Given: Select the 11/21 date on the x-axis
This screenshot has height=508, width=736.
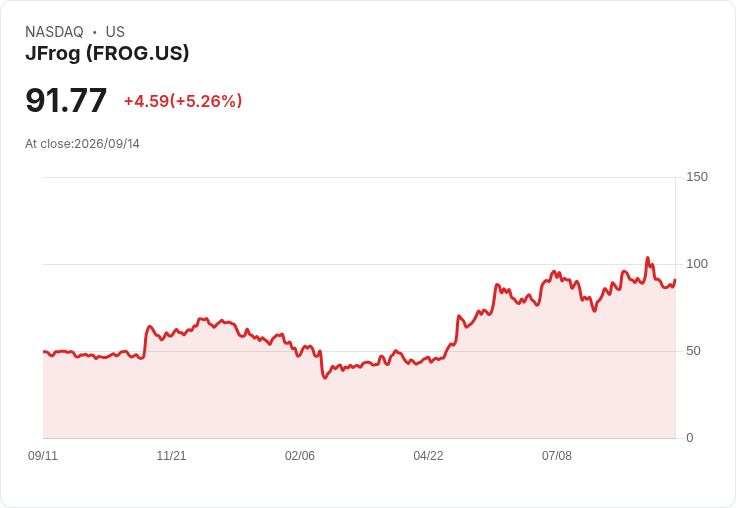Looking at the screenshot, I should click(171, 455).
